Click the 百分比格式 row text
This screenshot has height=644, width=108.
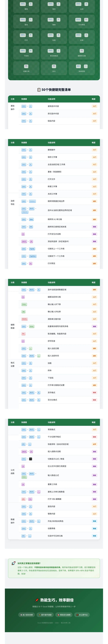click(52, 400)
